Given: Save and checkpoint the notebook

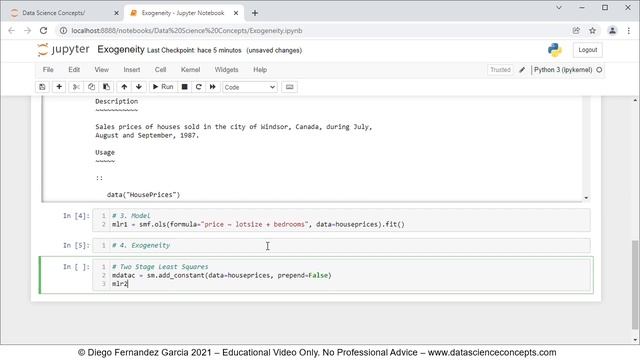Looking at the screenshot, I should point(42,87).
